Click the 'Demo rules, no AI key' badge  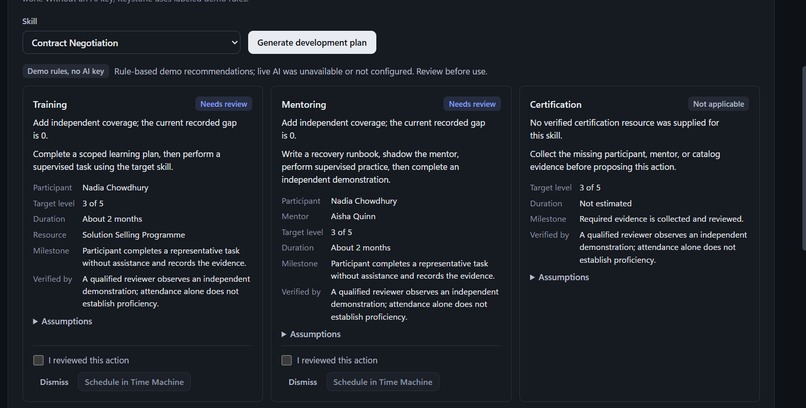[x=65, y=71]
